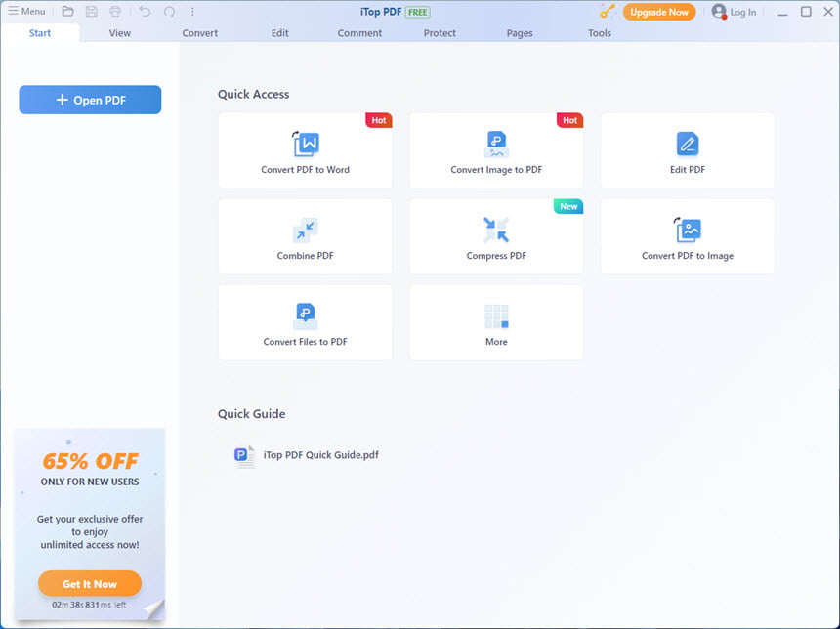This screenshot has height=629, width=840.
Task: Click the Quick Guide PDF file icon
Action: 244,456
